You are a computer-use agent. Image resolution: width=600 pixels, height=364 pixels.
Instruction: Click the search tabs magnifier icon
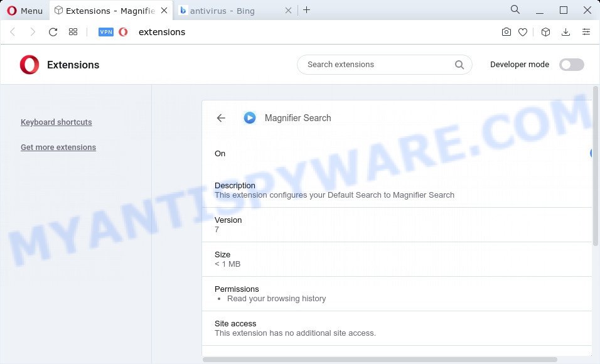(515, 9)
